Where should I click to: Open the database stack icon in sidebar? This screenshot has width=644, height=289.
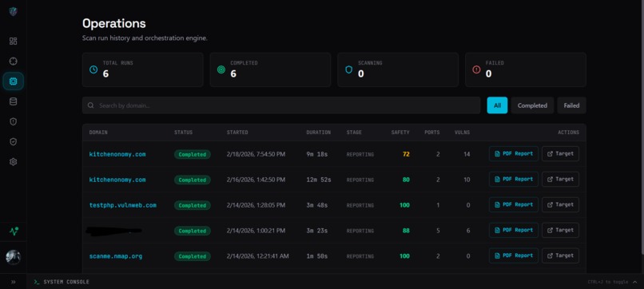coord(13,101)
